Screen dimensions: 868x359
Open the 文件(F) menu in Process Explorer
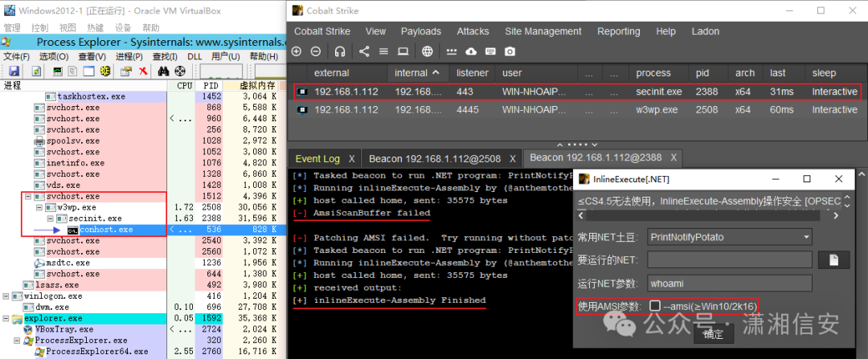tap(17, 56)
